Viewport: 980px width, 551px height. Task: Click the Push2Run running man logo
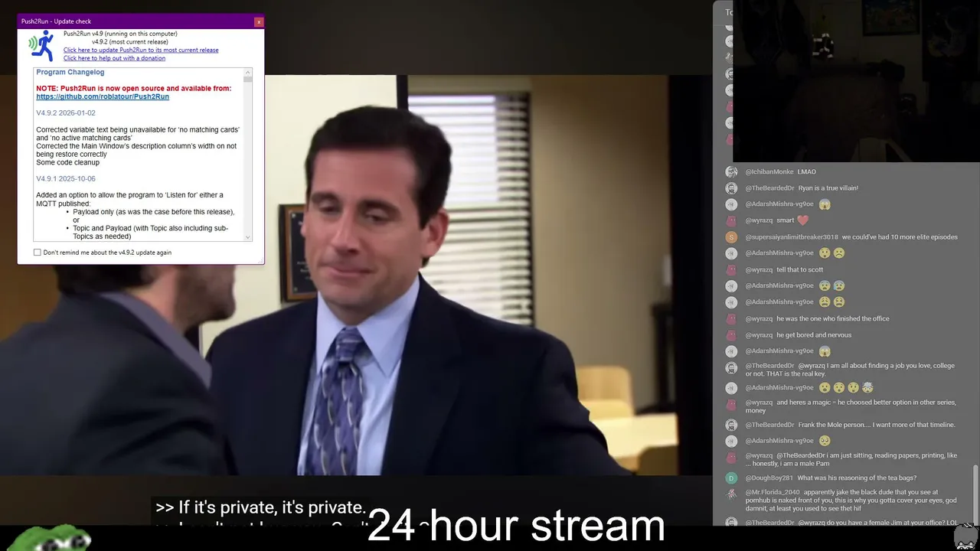(x=42, y=46)
